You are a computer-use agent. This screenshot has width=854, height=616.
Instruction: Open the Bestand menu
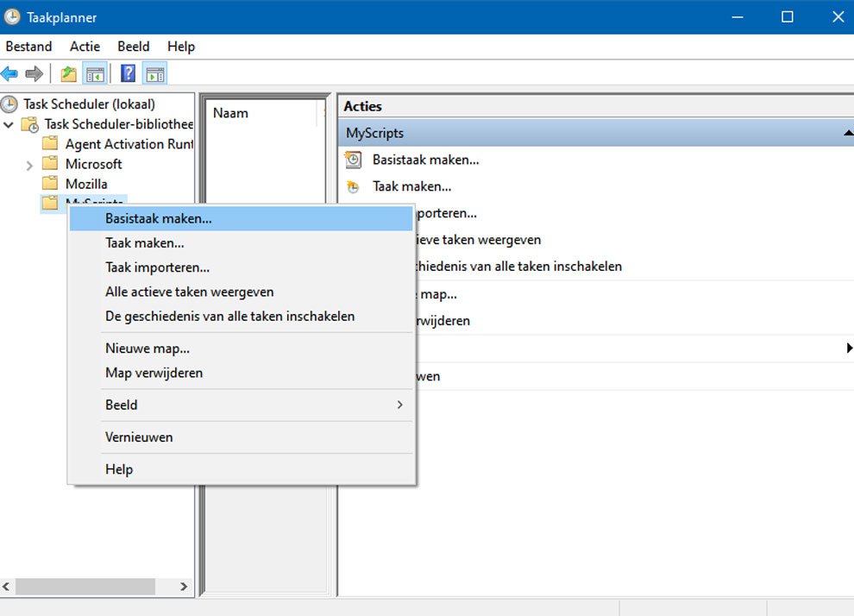tap(28, 47)
